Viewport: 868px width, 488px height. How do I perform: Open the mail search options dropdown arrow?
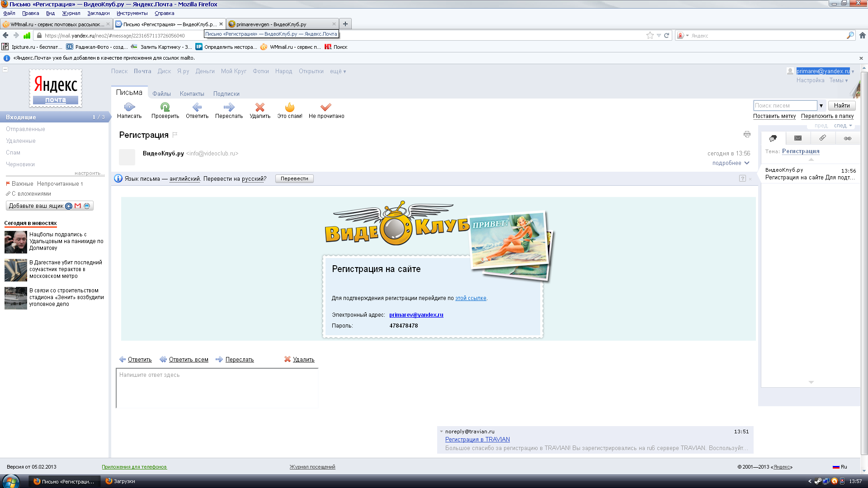[821, 106]
